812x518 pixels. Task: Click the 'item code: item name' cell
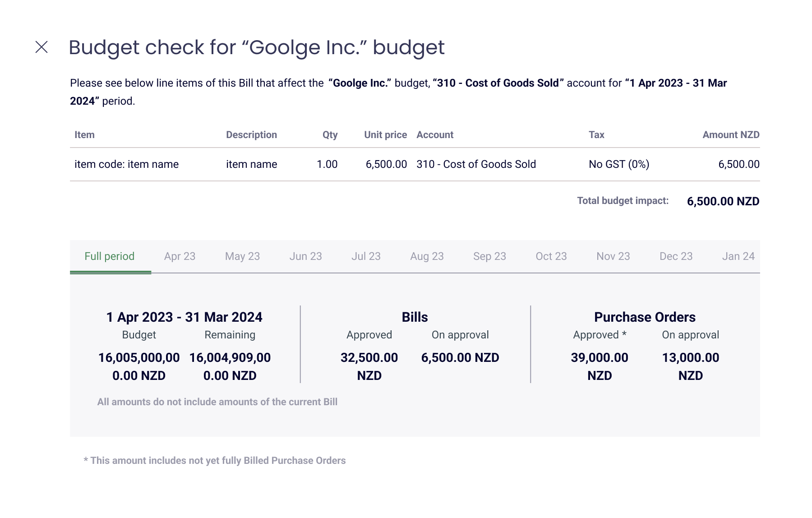tap(126, 164)
